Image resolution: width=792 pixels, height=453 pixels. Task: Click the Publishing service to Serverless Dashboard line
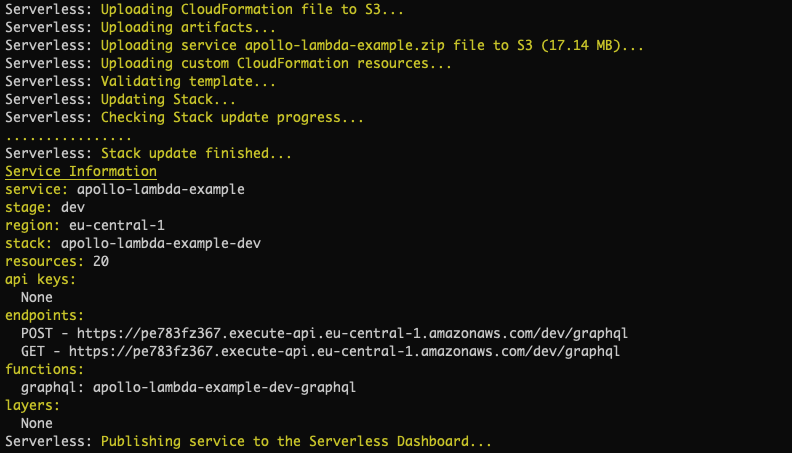pos(296,441)
